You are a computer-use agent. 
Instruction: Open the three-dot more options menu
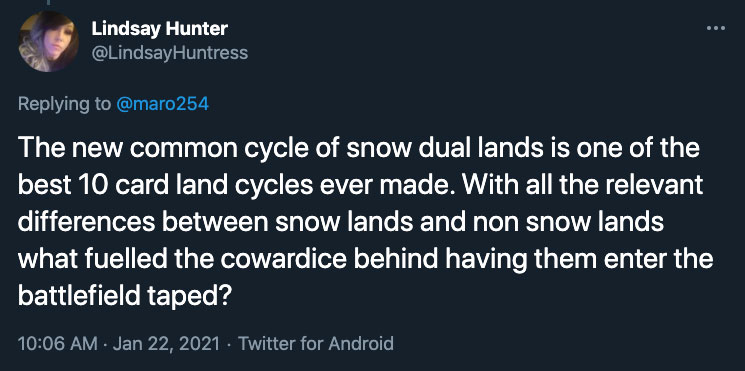pos(716,29)
